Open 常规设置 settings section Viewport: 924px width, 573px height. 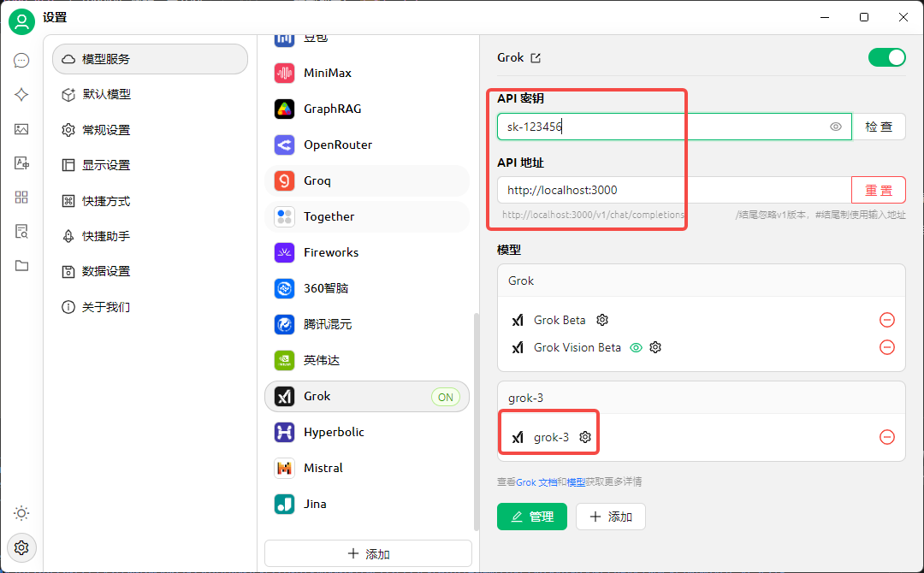pyautogui.click(x=151, y=129)
